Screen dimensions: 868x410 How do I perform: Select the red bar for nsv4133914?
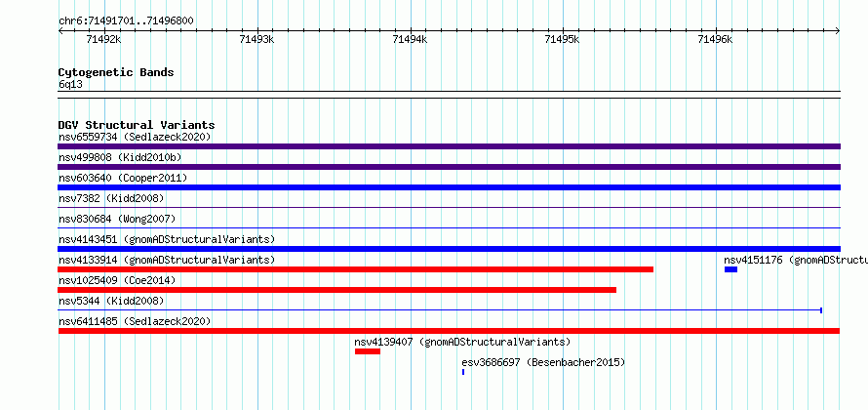point(355,269)
